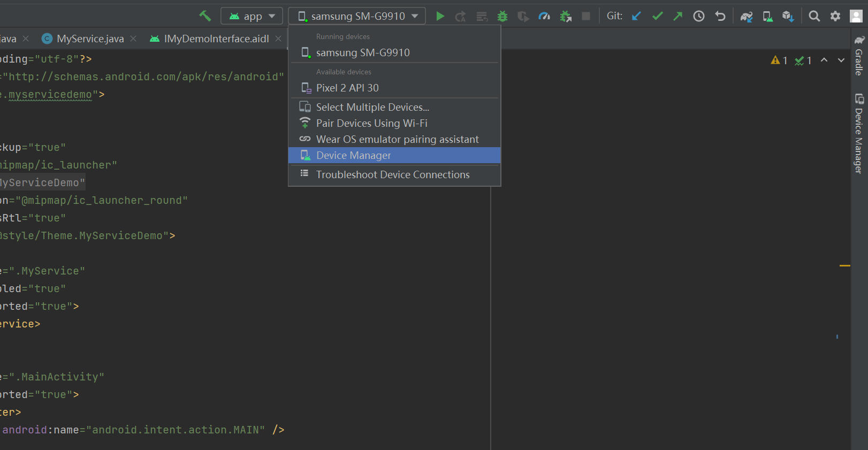Image resolution: width=868 pixels, height=450 pixels.
Task: Push commits with Git green arrow
Action: [678, 16]
